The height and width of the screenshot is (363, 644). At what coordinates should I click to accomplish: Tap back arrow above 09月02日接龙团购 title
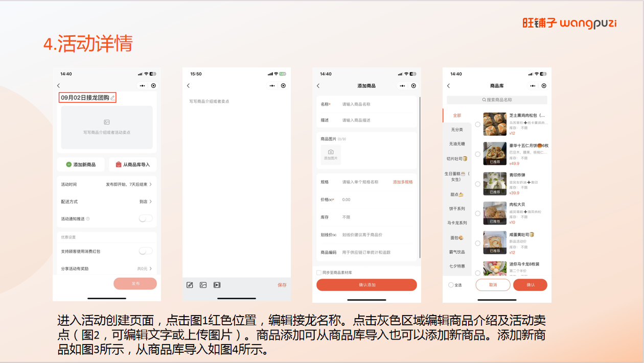coord(58,86)
